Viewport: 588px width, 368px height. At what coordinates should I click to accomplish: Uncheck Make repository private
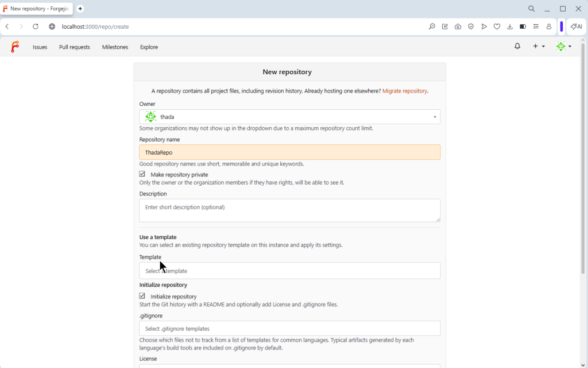click(x=142, y=174)
